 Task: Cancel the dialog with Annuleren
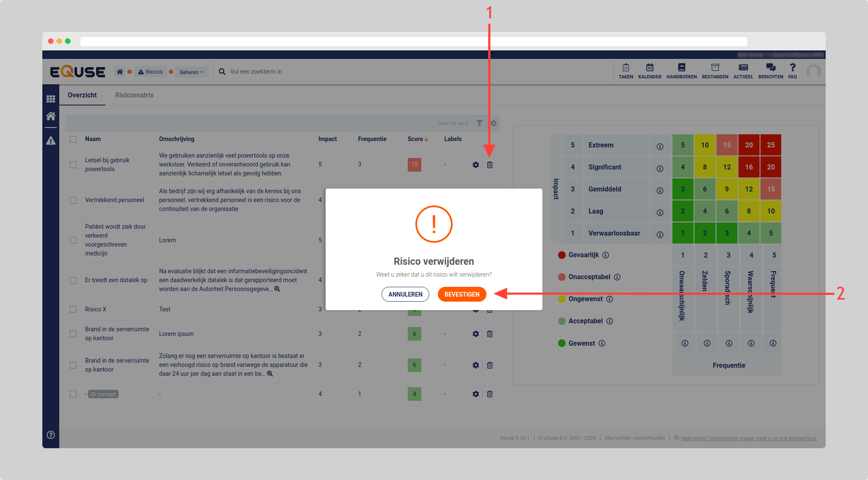405,294
